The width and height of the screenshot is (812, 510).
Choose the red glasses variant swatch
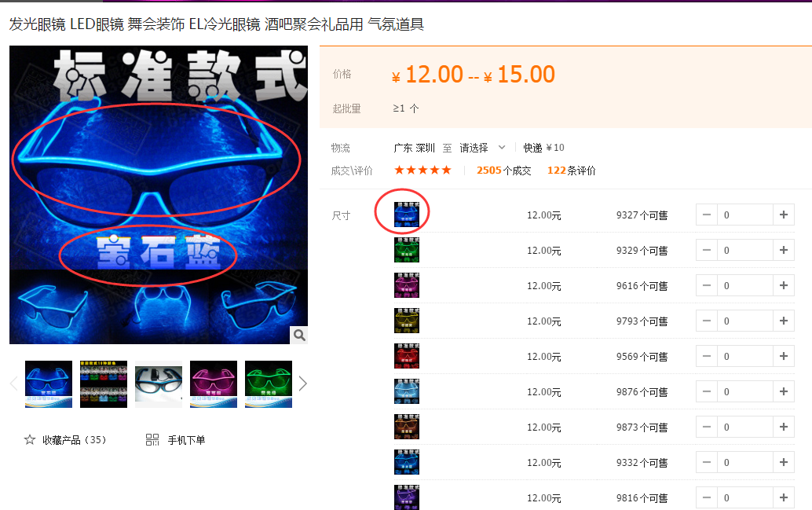point(407,356)
